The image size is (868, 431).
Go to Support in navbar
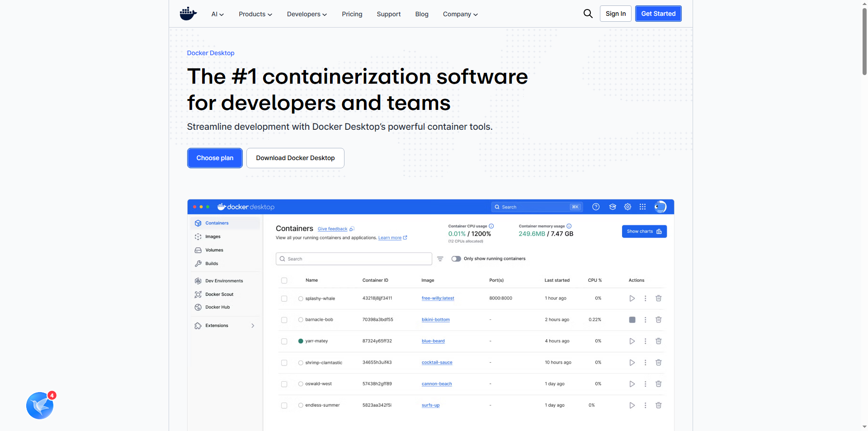pos(389,14)
